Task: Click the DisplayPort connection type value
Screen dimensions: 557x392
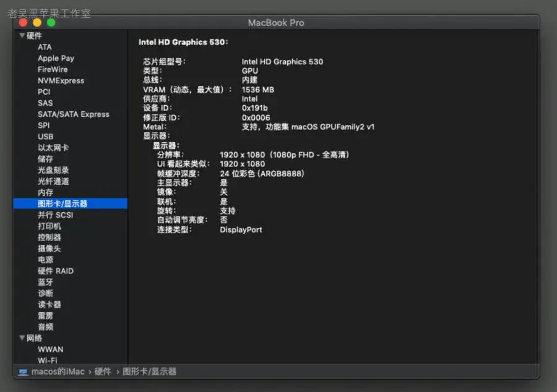Action: click(x=241, y=229)
